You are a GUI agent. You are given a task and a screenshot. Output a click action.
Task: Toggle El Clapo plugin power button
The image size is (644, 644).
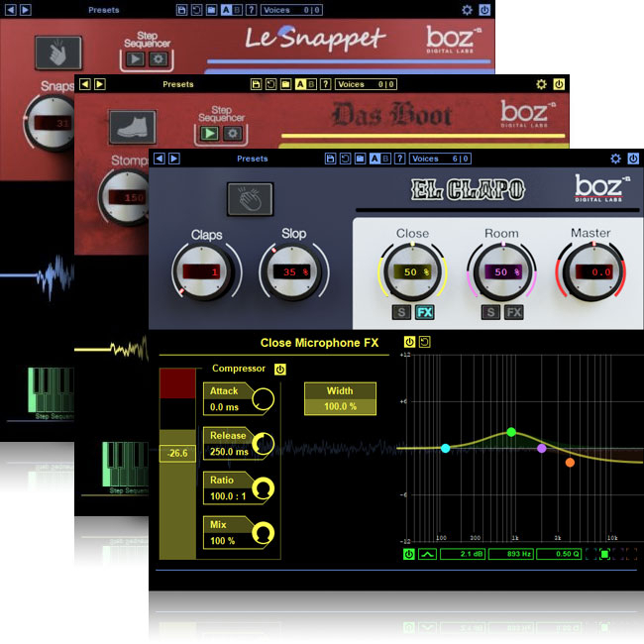coord(633,159)
